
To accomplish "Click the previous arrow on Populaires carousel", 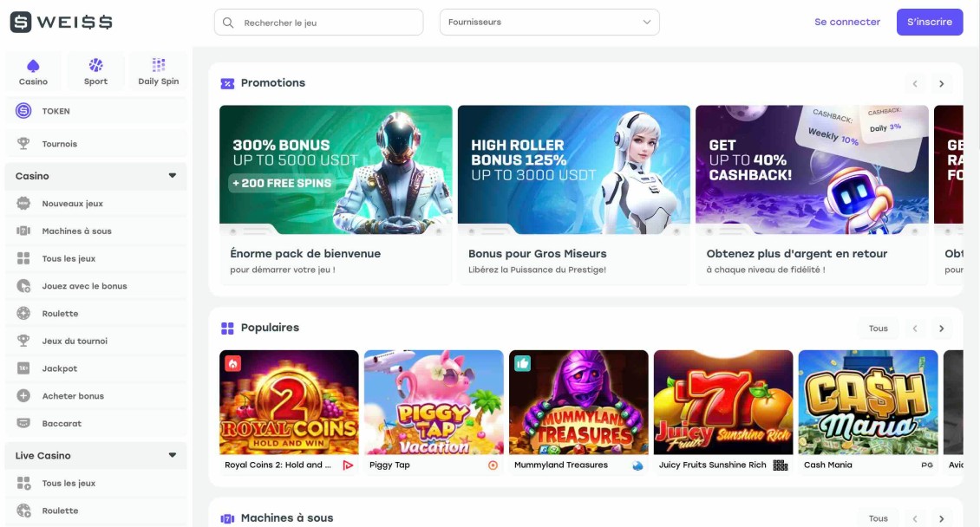I will pos(915,328).
